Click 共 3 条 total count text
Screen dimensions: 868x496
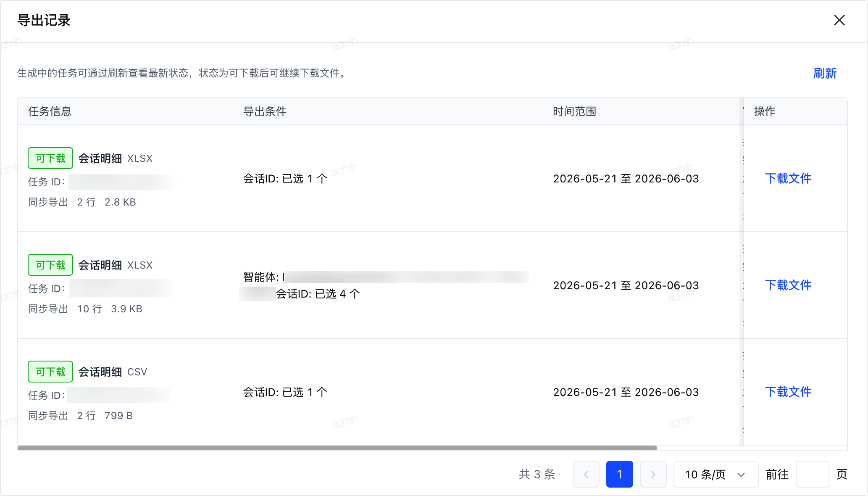(x=537, y=474)
